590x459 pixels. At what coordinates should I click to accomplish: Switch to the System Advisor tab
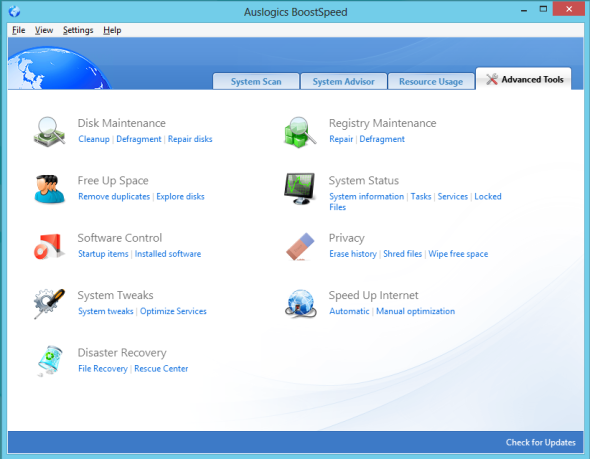[x=344, y=82]
